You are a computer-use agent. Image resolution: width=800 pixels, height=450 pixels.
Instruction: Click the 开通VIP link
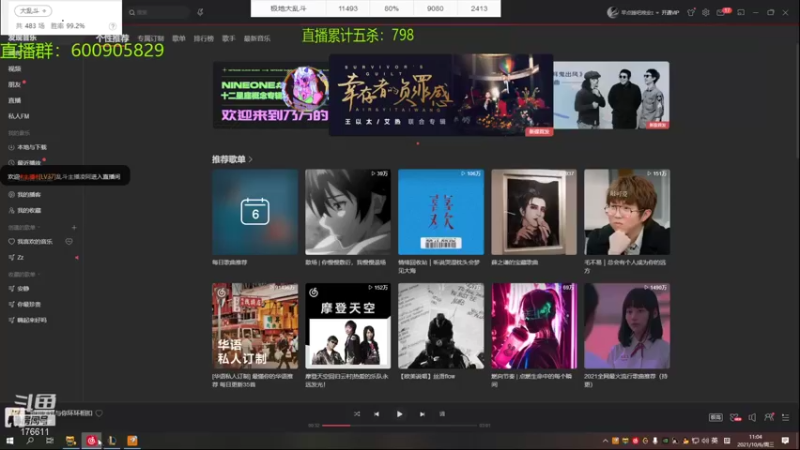point(670,13)
